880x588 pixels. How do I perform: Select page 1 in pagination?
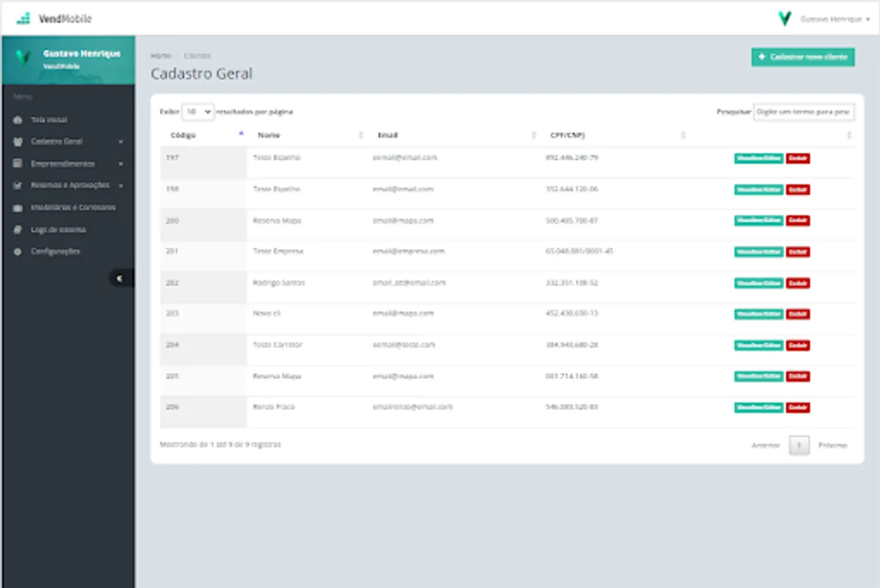[x=799, y=446]
